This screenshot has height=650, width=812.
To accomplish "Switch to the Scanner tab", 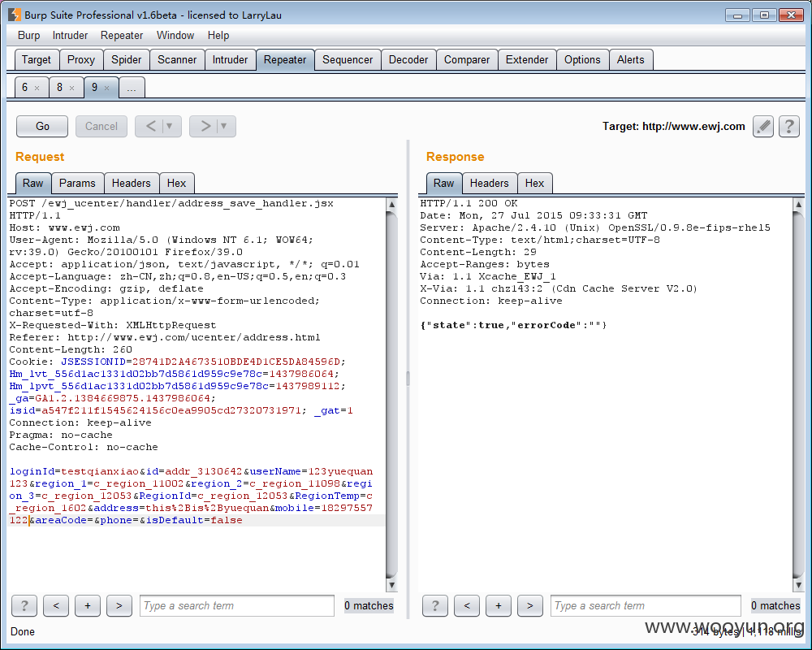I will [x=177, y=59].
